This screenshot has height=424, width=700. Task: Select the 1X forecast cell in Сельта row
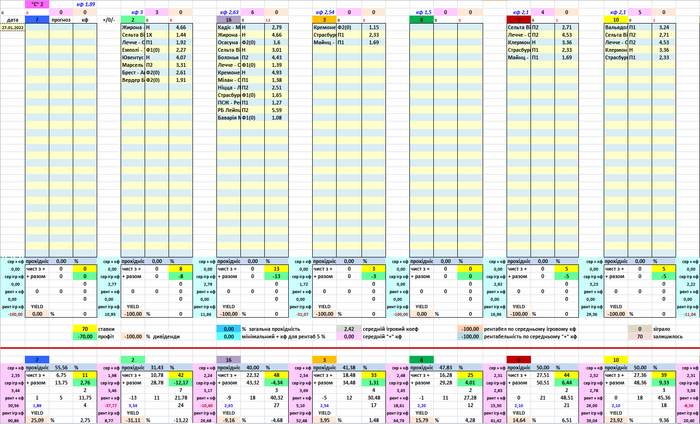click(x=157, y=35)
